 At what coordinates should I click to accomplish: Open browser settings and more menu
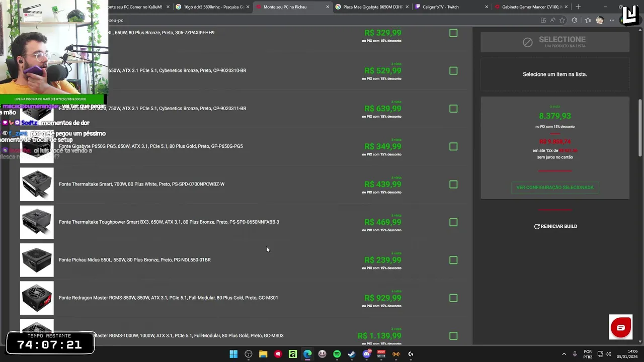612,20
